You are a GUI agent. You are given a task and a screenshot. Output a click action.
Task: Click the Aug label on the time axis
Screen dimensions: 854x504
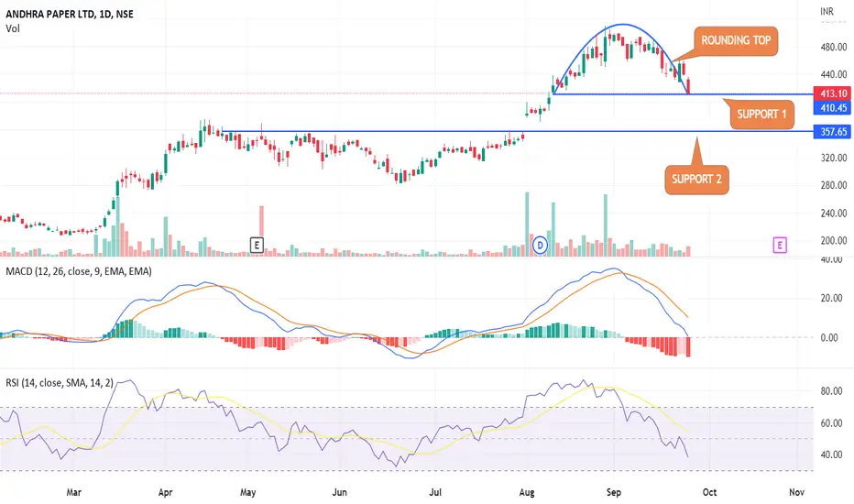pos(527,493)
